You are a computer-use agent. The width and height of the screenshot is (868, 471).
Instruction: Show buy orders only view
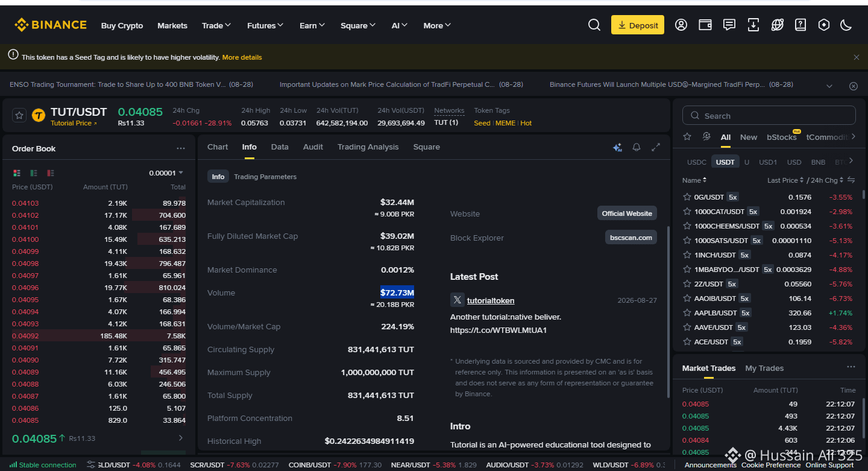click(x=34, y=173)
